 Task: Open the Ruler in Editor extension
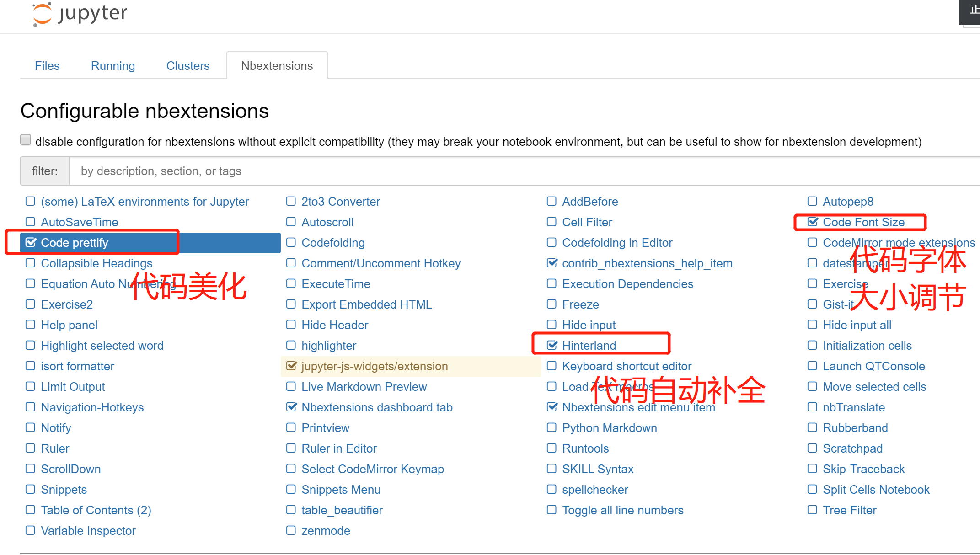(339, 448)
